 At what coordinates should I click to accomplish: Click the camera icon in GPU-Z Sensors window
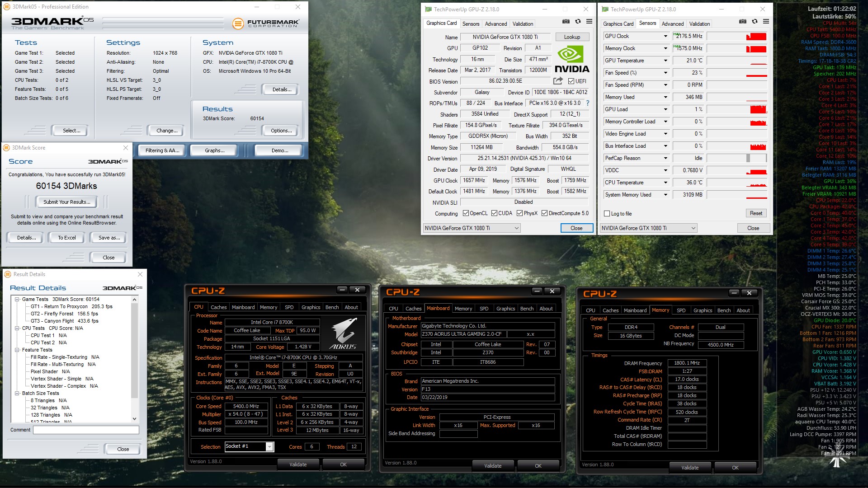(742, 21)
